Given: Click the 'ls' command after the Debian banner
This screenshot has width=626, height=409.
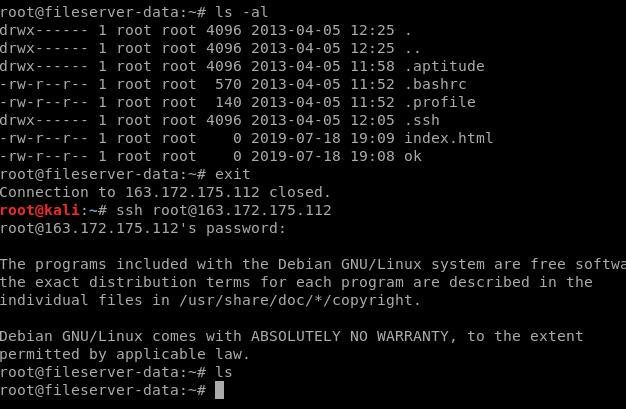Looking at the screenshot, I should 224,372.
